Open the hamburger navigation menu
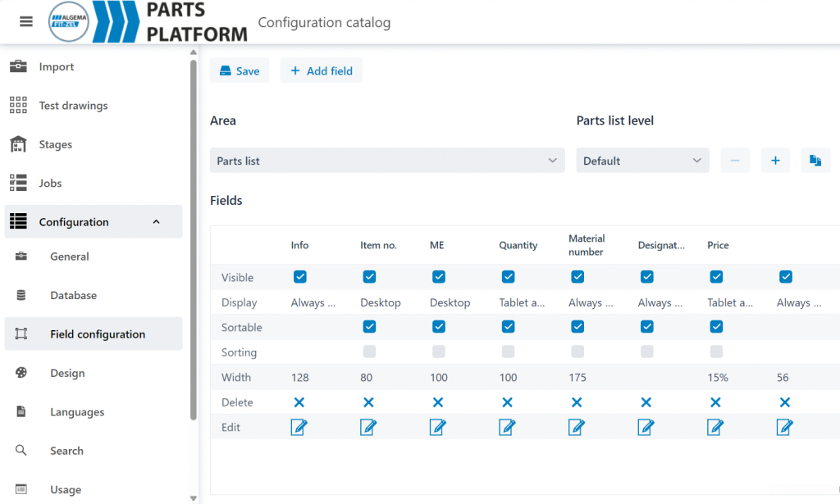 pos(26,22)
